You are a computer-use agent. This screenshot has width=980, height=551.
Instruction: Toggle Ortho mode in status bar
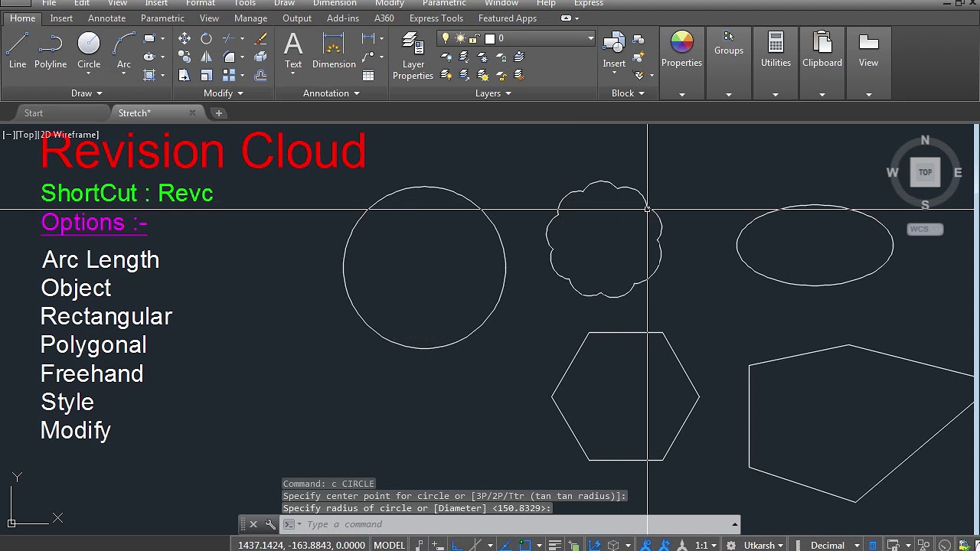[456, 545]
